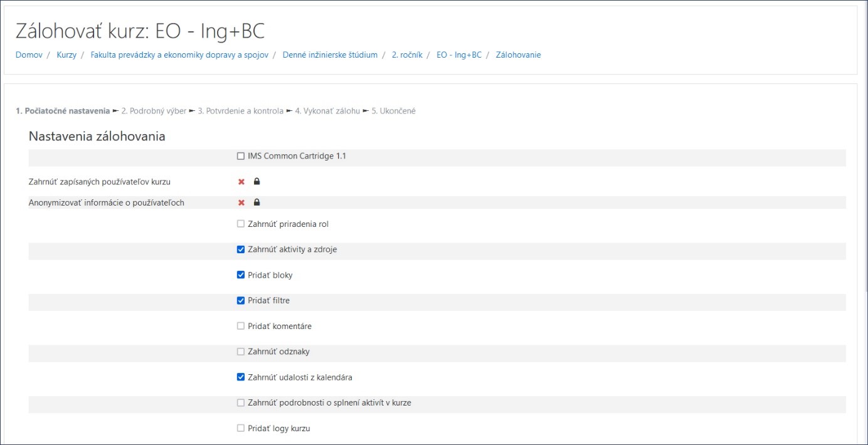Click the EO - Ing+BC breadcrumb link

459,55
